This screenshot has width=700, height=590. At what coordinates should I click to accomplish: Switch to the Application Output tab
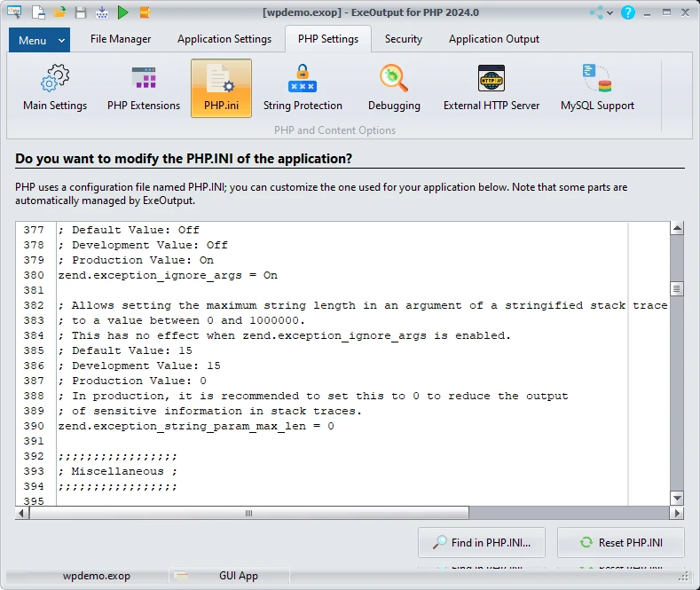(493, 39)
